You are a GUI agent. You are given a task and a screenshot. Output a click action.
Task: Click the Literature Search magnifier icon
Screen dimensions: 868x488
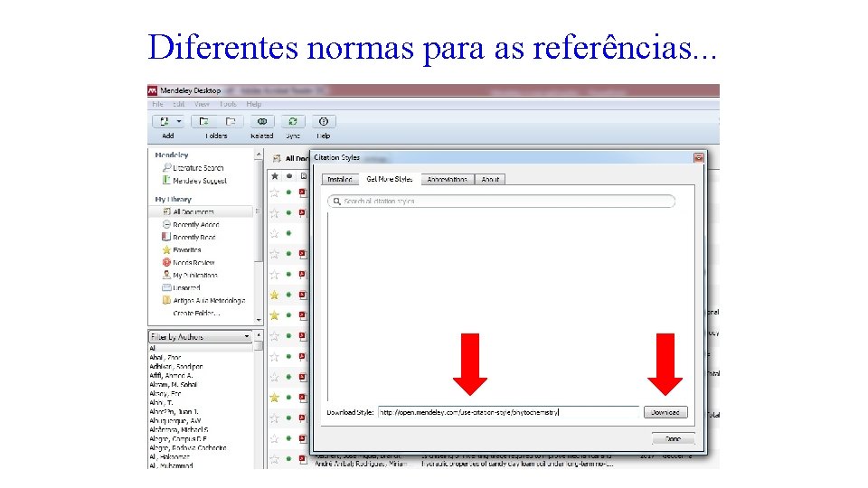coord(166,167)
